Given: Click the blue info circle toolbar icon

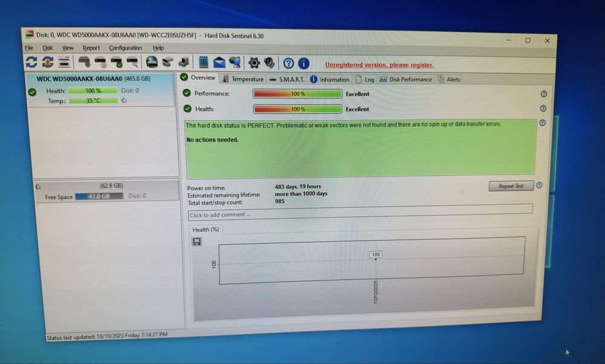Looking at the screenshot, I should coord(304,63).
